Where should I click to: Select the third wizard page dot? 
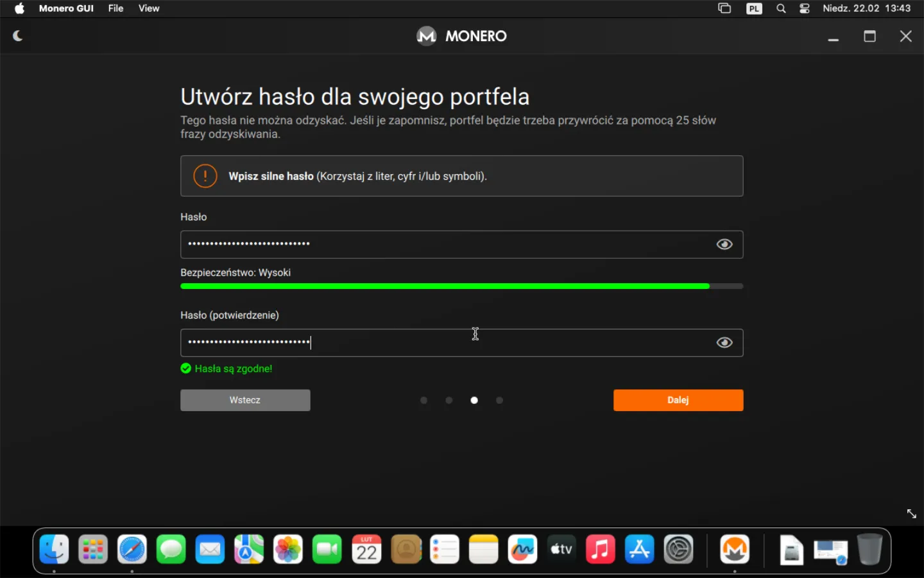click(474, 400)
